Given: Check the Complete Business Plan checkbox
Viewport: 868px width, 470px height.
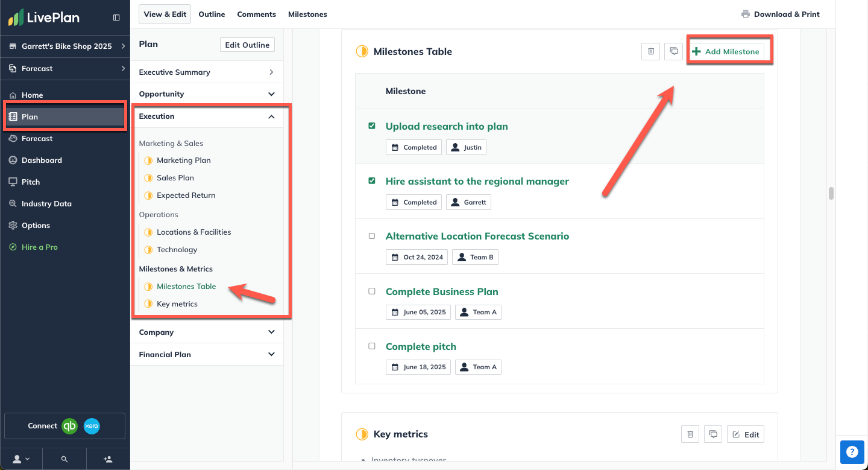Looking at the screenshot, I should tap(372, 291).
